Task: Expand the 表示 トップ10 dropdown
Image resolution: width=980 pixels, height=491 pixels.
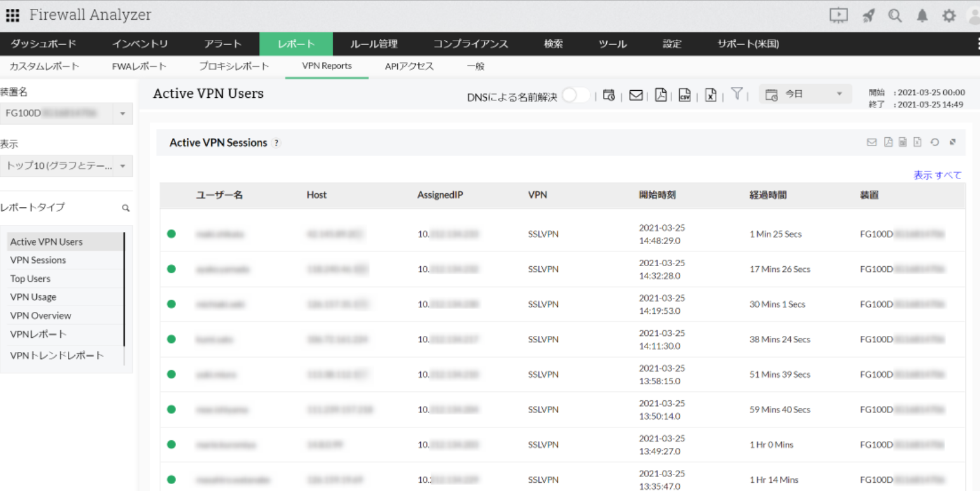Action: (x=66, y=166)
